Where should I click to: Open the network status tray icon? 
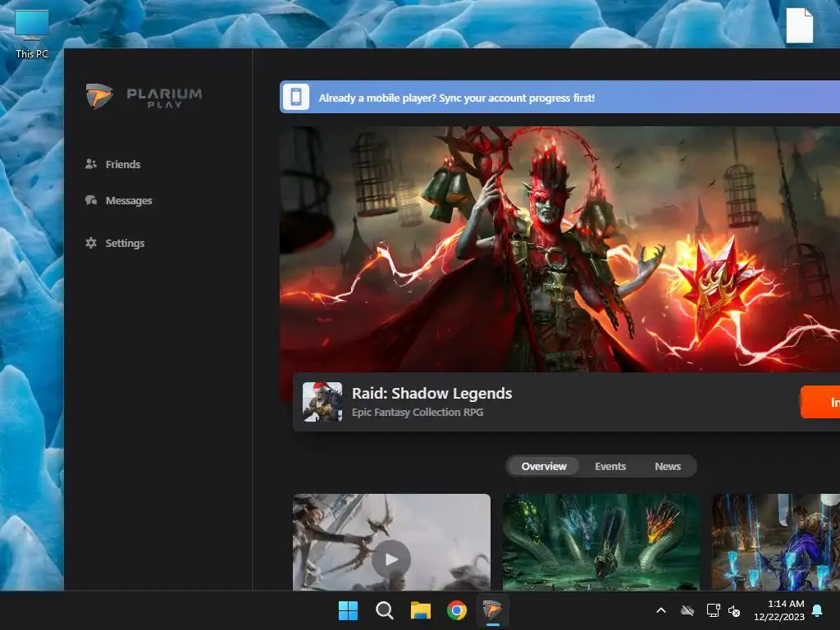[x=713, y=610]
